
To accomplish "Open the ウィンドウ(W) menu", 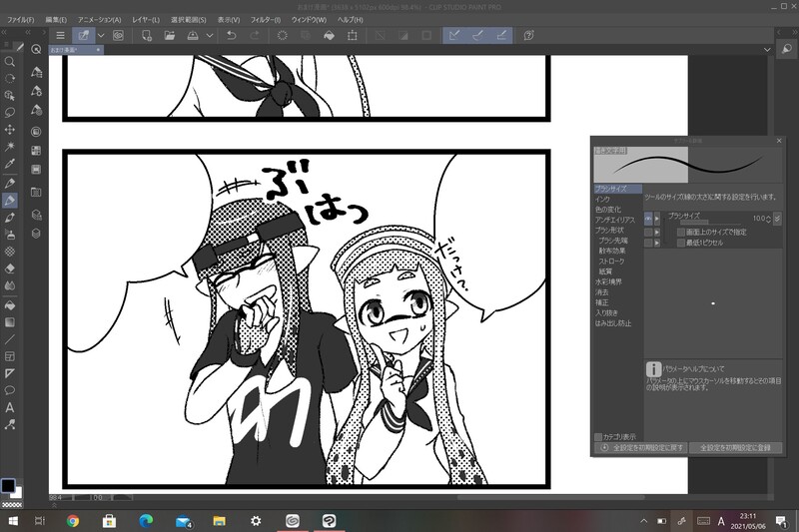I will 309,19.
